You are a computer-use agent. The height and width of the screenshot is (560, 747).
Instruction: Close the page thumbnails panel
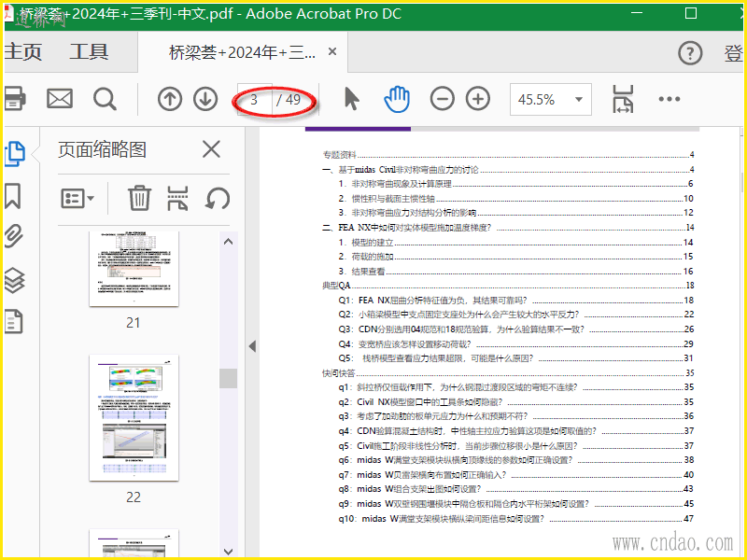(x=211, y=149)
